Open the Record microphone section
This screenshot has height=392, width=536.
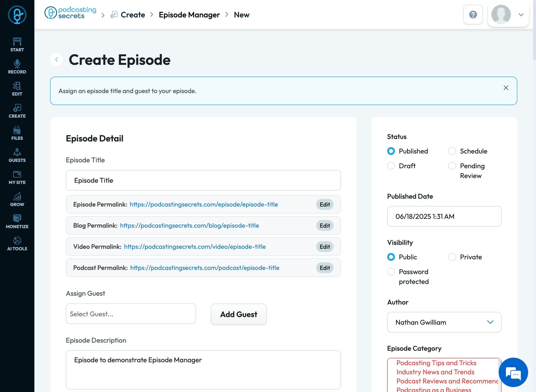point(17,67)
